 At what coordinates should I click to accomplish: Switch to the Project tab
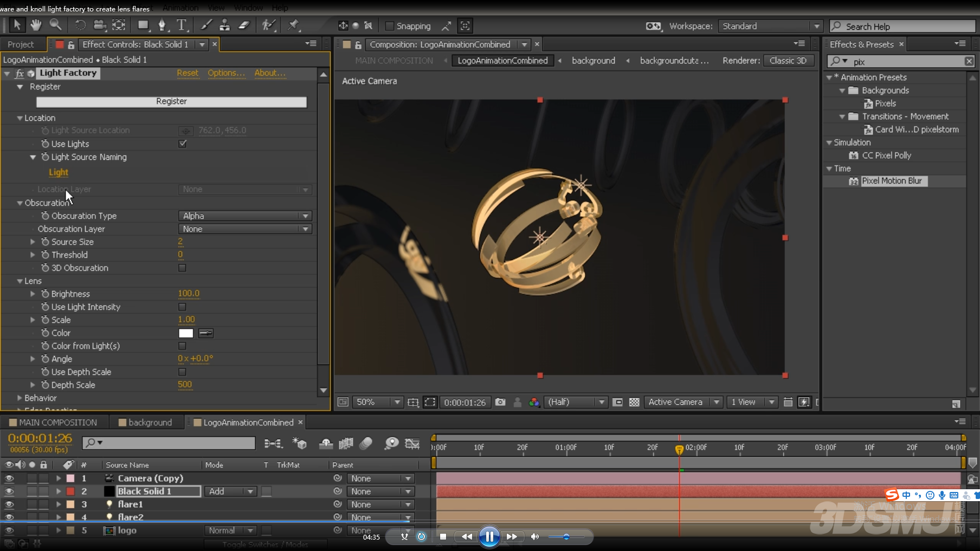click(x=21, y=44)
